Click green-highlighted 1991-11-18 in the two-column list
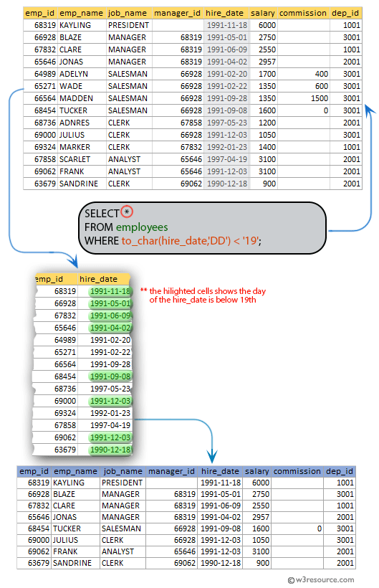 pos(110,291)
